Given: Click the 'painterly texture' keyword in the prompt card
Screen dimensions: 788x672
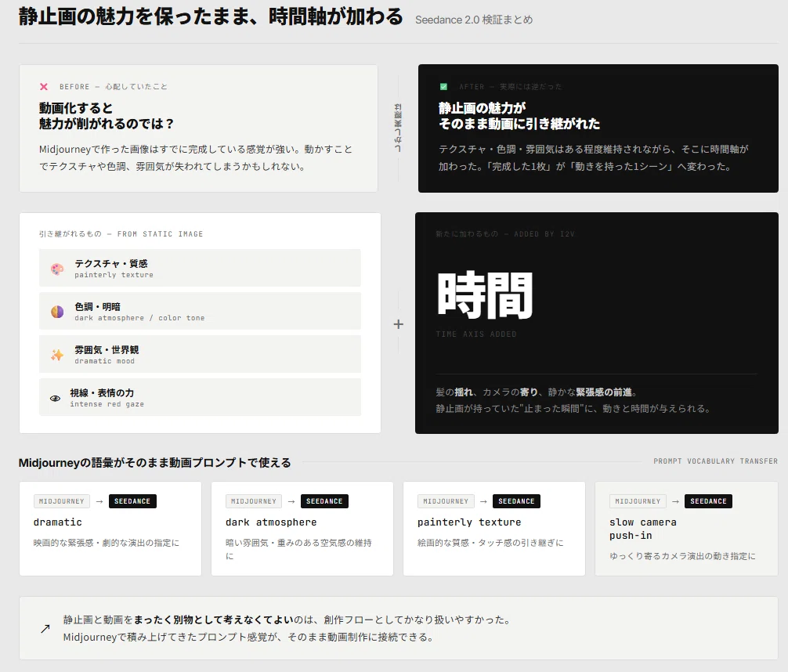Looking at the screenshot, I should click(469, 522).
